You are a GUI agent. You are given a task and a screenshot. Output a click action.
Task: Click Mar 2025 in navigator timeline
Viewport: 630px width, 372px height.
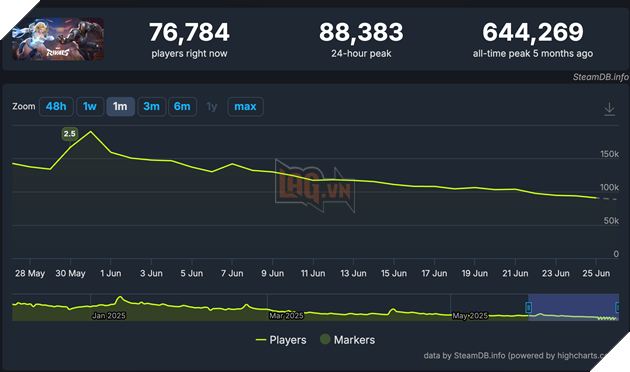point(286,316)
